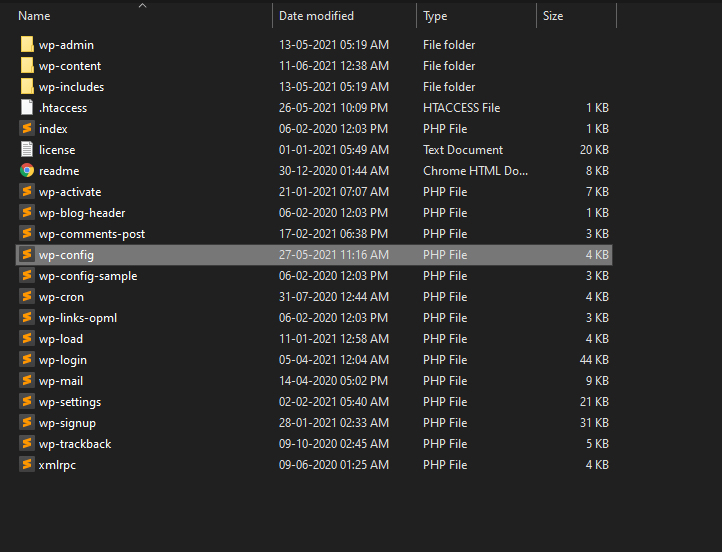
Task: Click the 21 KB size cell
Action: click(x=594, y=402)
